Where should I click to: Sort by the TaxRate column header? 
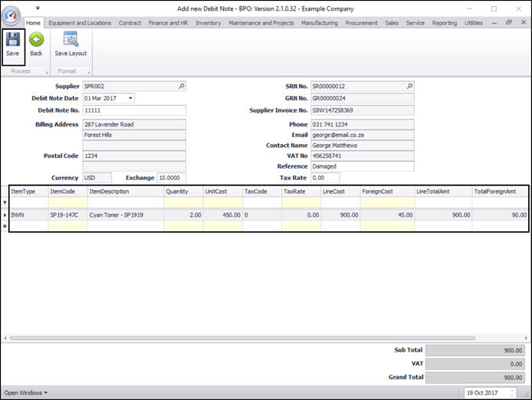coord(301,192)
